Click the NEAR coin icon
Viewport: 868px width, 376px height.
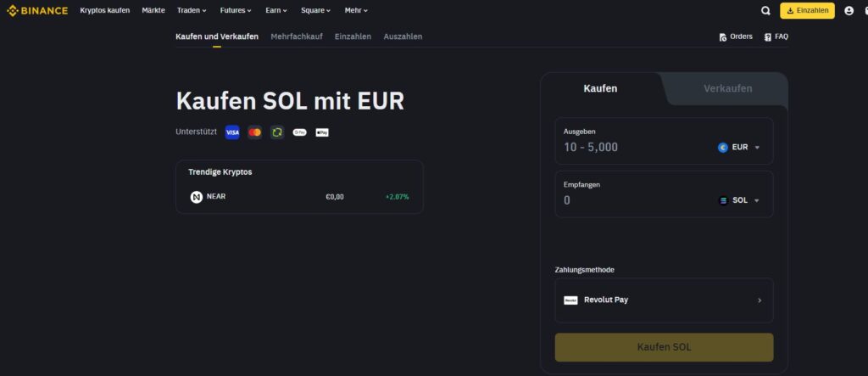197,197
